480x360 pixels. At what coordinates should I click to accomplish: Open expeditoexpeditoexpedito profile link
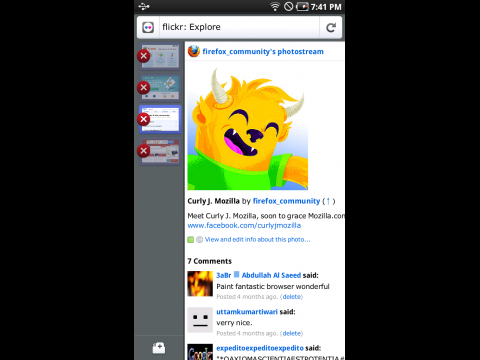pos(260,348)
